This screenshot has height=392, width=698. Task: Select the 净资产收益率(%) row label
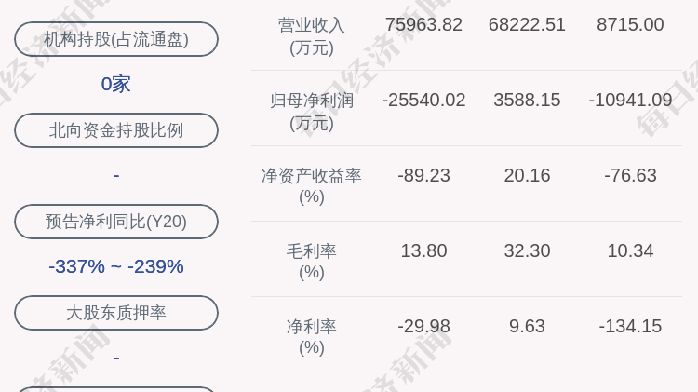[x=311, y=186]
